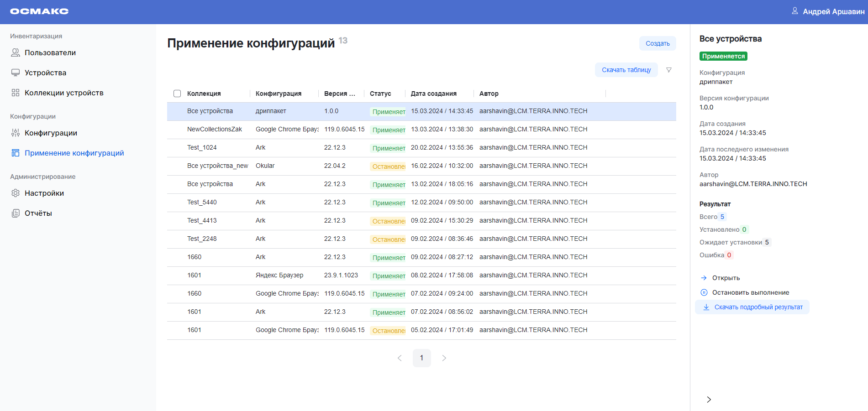868x411 pixels.
Task: Click Остановить выполнение action
Action: coord(750,292)
